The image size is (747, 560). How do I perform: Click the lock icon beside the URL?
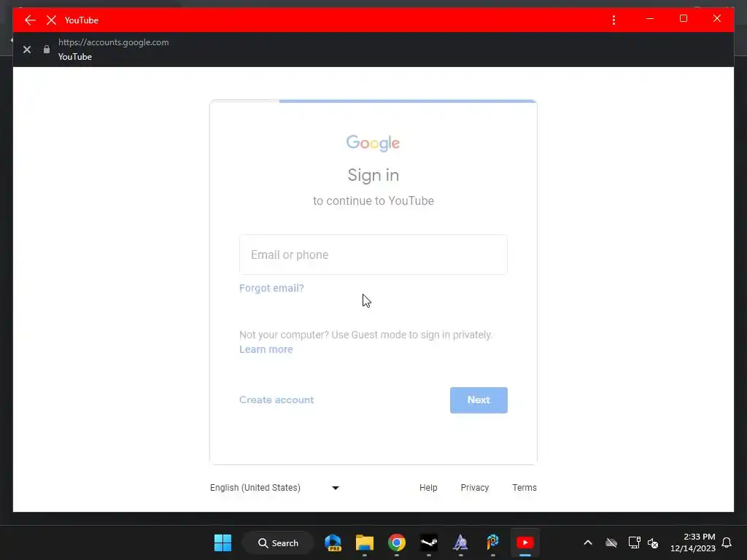tap(47, 49)
